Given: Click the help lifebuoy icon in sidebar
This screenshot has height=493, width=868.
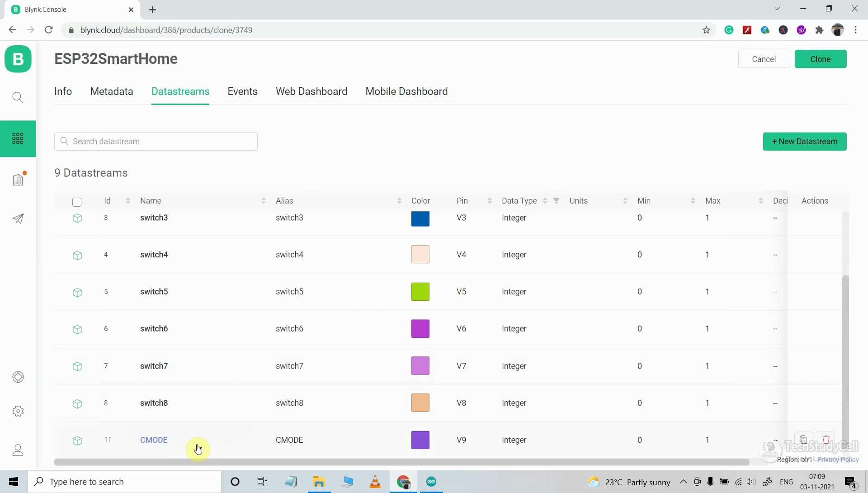Looking at the screenshot, I should [x=18, y=377].
